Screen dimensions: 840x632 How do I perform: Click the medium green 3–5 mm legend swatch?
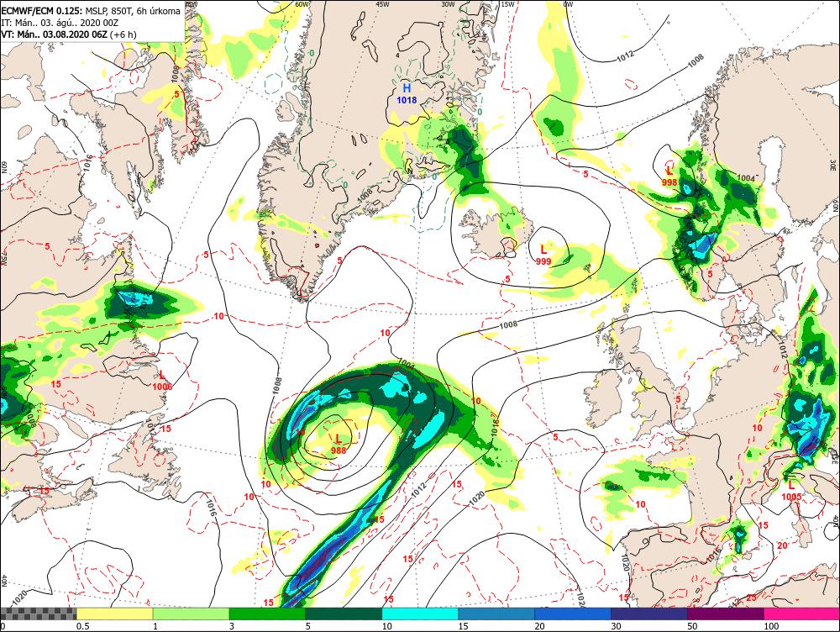pyautogui.click(x=267, y=614)
